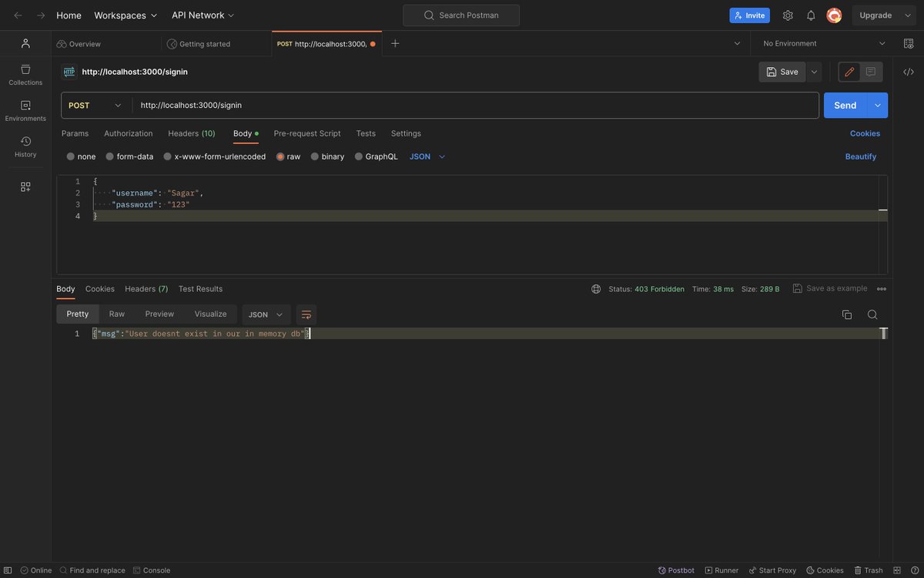The height and width of the screenshot is (578, 924).
Task: Open the No Environment selector
Action: (824, 43)
